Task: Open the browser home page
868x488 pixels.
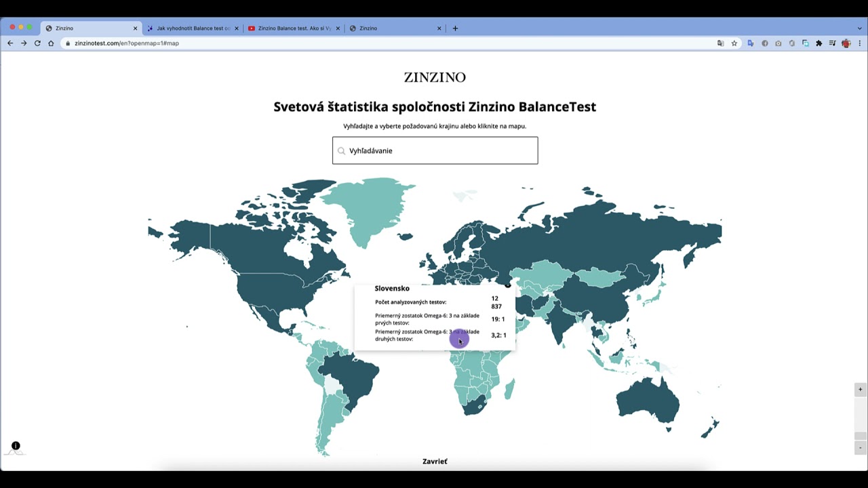Action: pyautogui.click(x=51, y=43)
